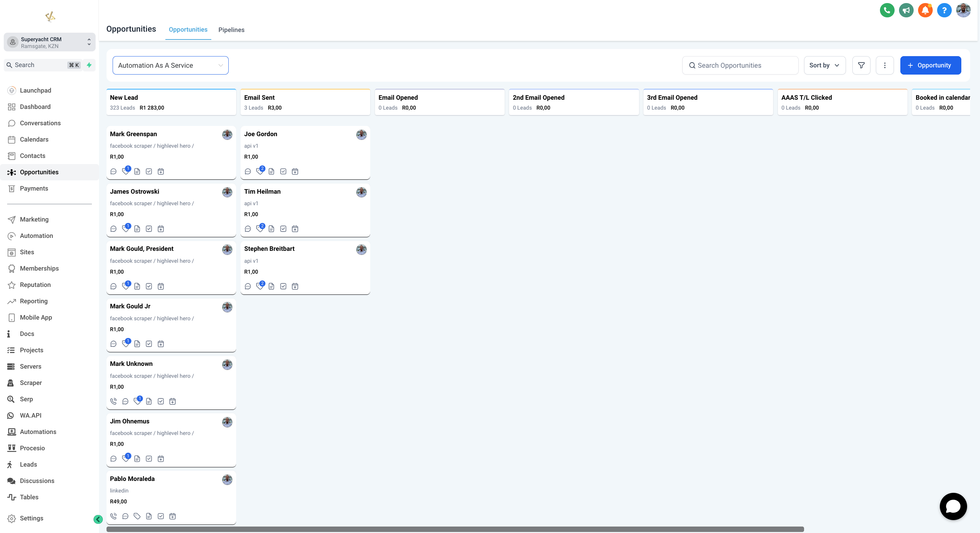980x533 pixels.
Task: Switch to the Opportunities tab
Action: [x=188, y=30]
